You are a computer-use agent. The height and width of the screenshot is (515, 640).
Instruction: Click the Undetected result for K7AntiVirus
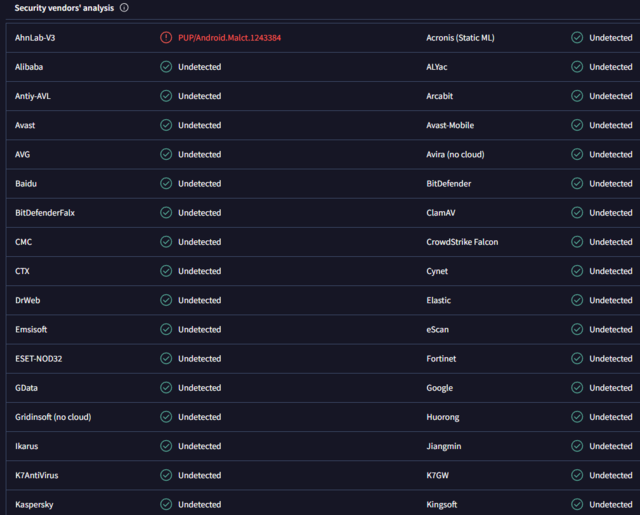tap(200, 475)
